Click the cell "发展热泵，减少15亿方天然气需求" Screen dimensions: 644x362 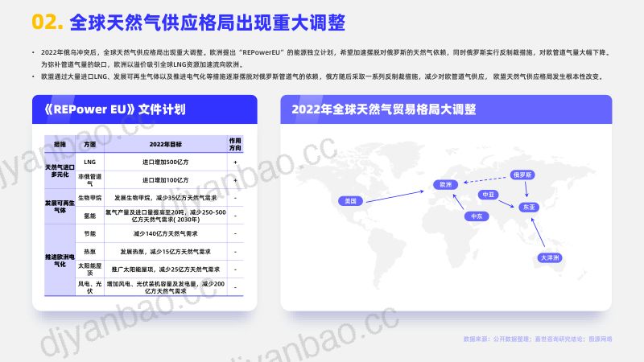click(166, 252)
